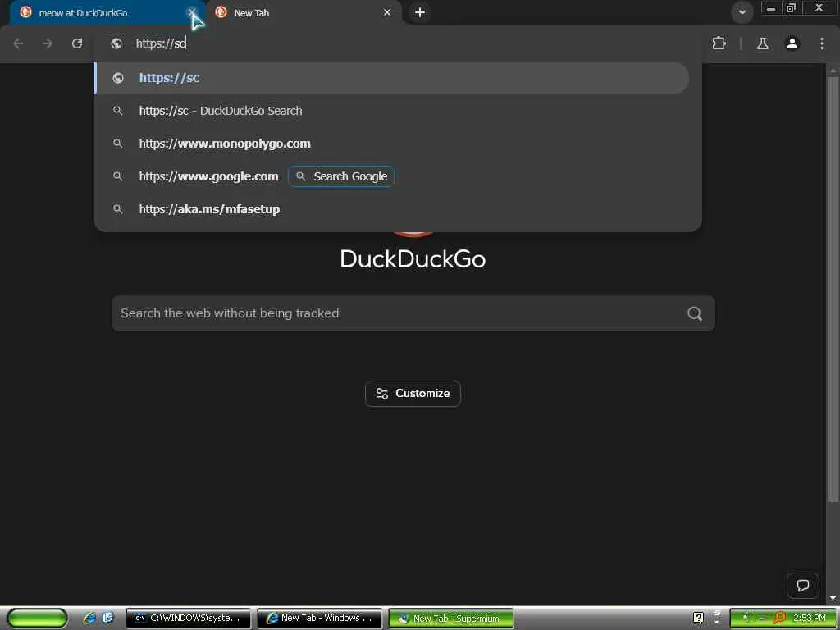Switch to 'New Tab - Windows' Internet Explorer taskbar button

click(319, 619)
